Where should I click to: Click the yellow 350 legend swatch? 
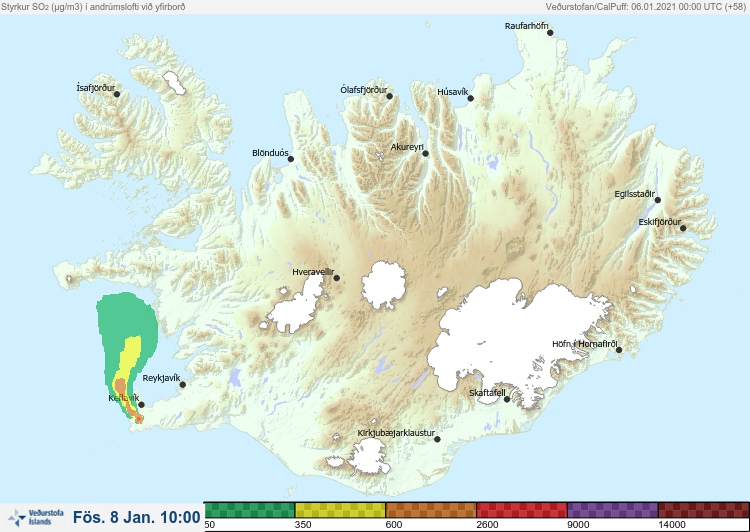340,510
